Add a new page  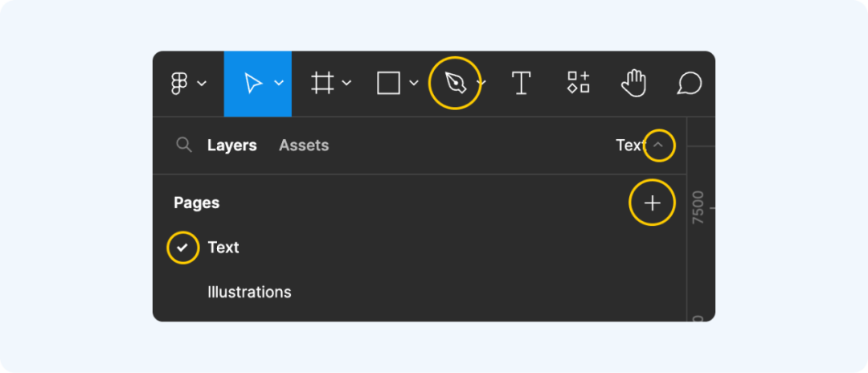[653, 203]
